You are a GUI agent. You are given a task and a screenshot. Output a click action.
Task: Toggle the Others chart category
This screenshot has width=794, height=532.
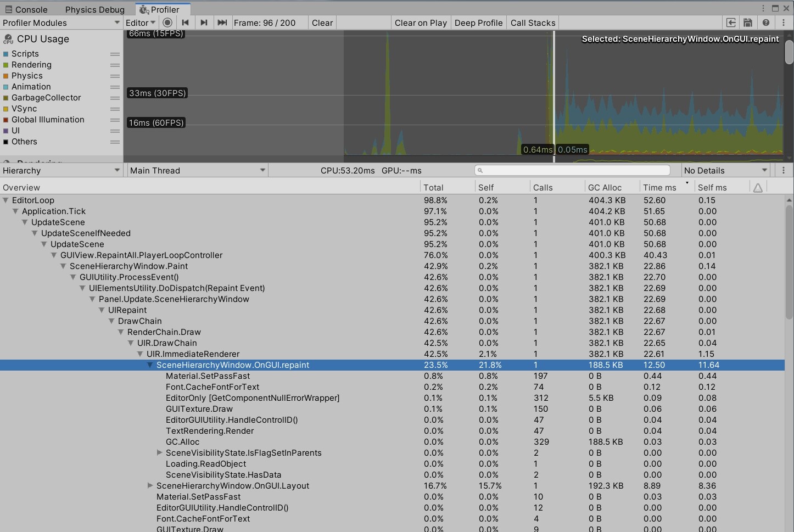tap(5, 142)
